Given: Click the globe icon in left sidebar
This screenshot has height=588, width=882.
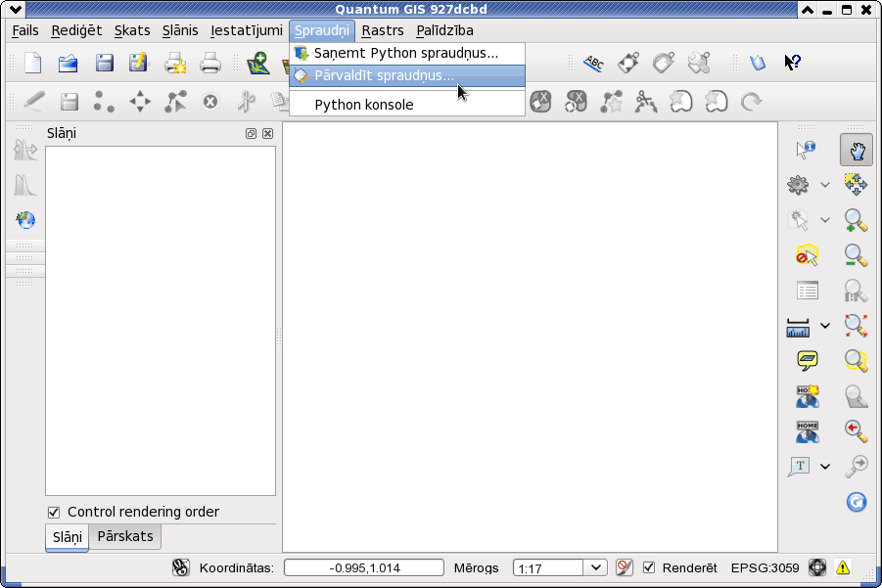Looking at the screenshot, I should 25,220.
